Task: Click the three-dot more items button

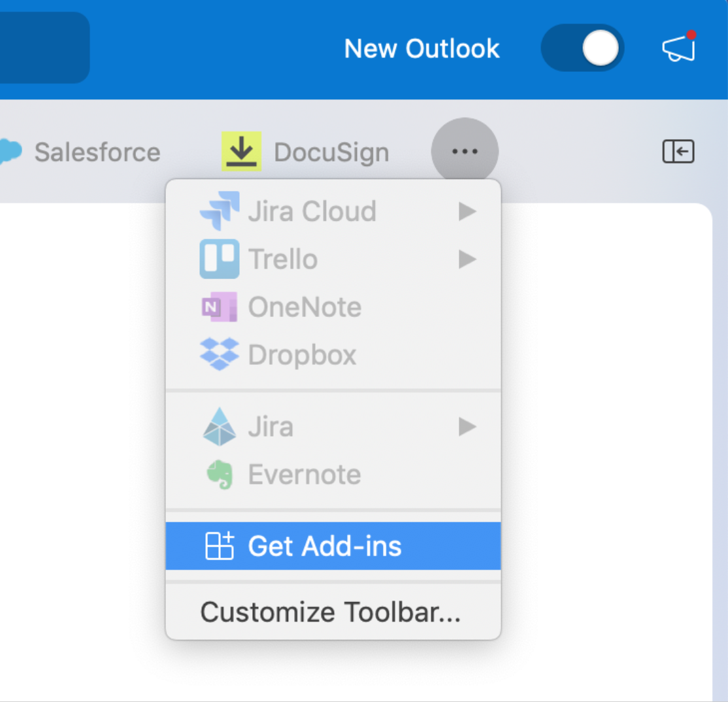Action: point(465,152)
